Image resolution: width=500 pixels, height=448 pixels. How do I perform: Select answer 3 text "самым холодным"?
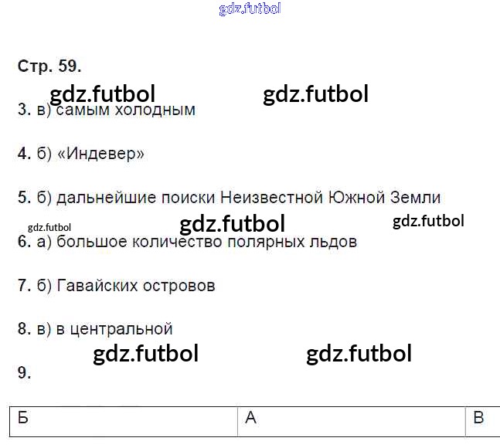coord(125,110)
